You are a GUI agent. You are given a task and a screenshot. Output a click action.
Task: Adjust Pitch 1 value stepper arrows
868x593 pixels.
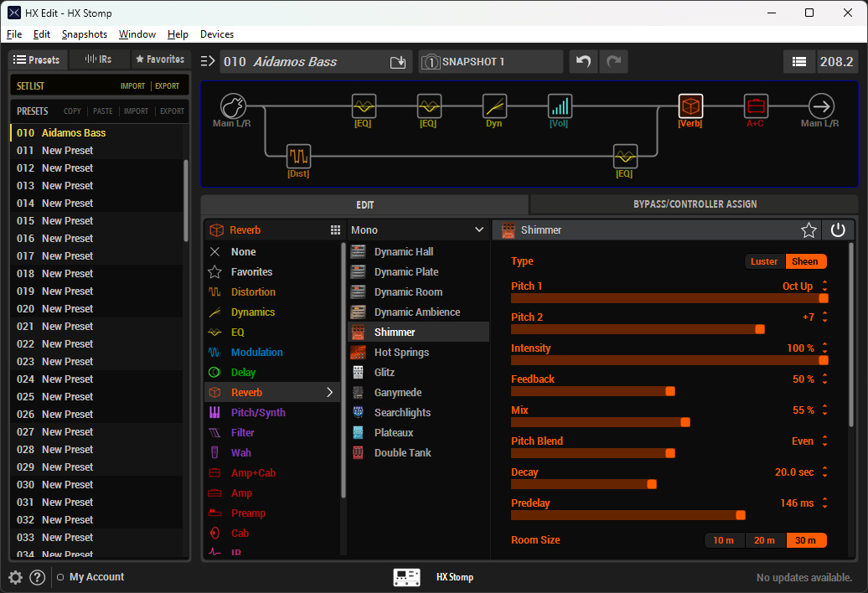point(824,286)
